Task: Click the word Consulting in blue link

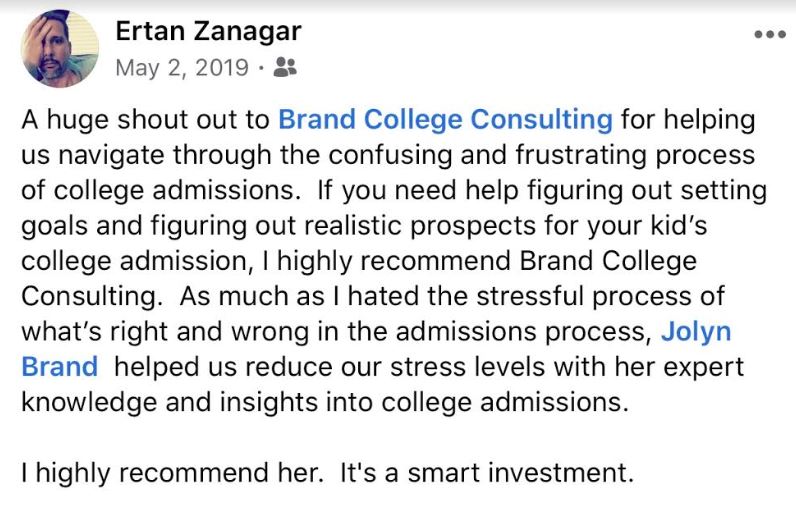Action: click(541, 120)
